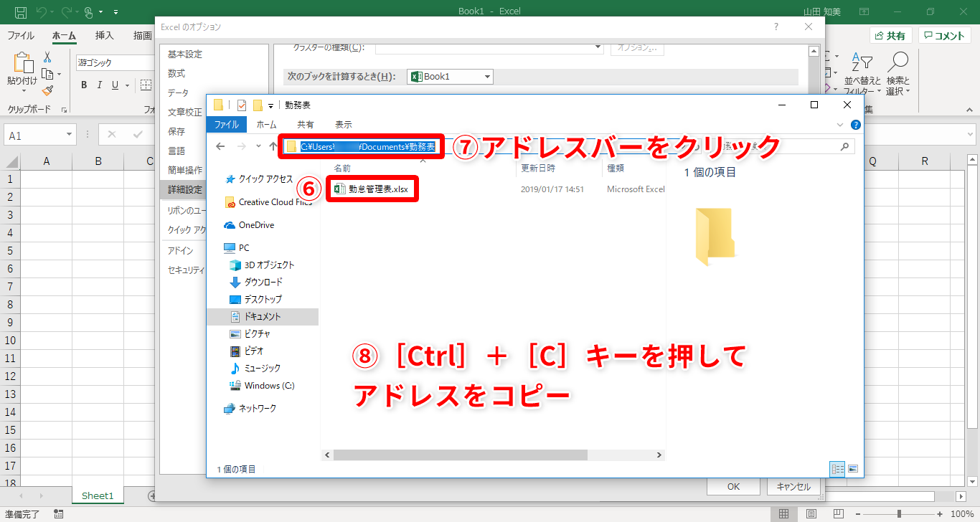Go up one folder level in Explorer
980x522 pixels.
click(273, 146)
